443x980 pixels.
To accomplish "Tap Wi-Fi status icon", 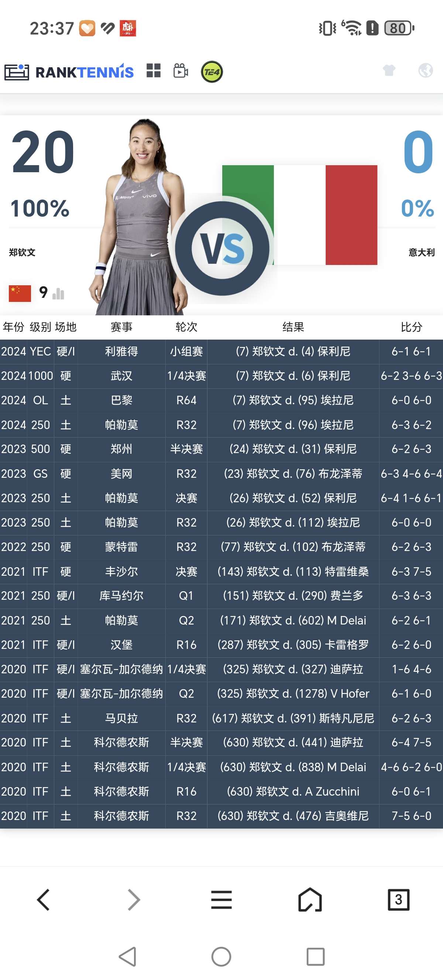I will tap(352, 28).
